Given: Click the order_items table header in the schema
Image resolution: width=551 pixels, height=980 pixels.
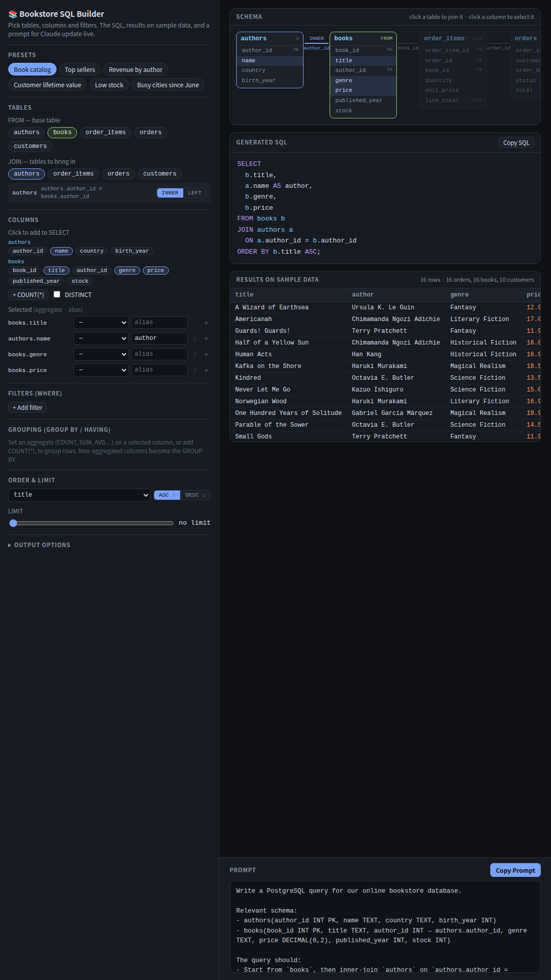Looking at the screenshot, I should (x=453, y=39).
